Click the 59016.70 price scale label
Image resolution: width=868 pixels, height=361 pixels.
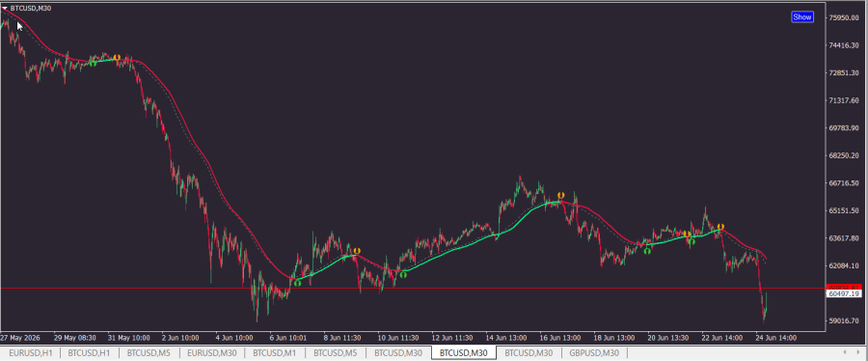click(x=844, y=321)
